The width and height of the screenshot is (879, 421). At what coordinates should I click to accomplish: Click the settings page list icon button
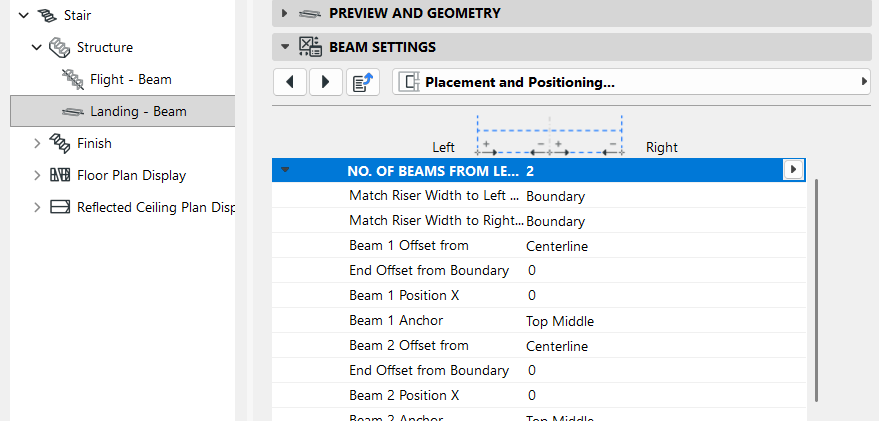(363, 82)
